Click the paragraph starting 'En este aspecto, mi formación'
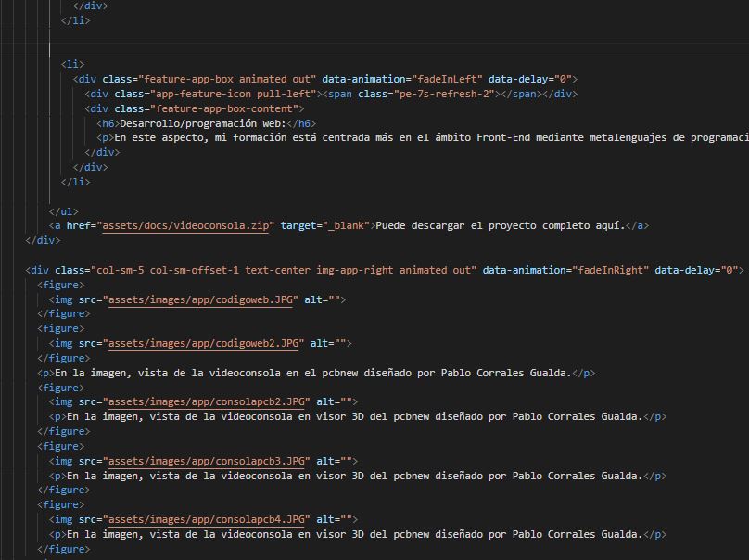 point(426,138)
